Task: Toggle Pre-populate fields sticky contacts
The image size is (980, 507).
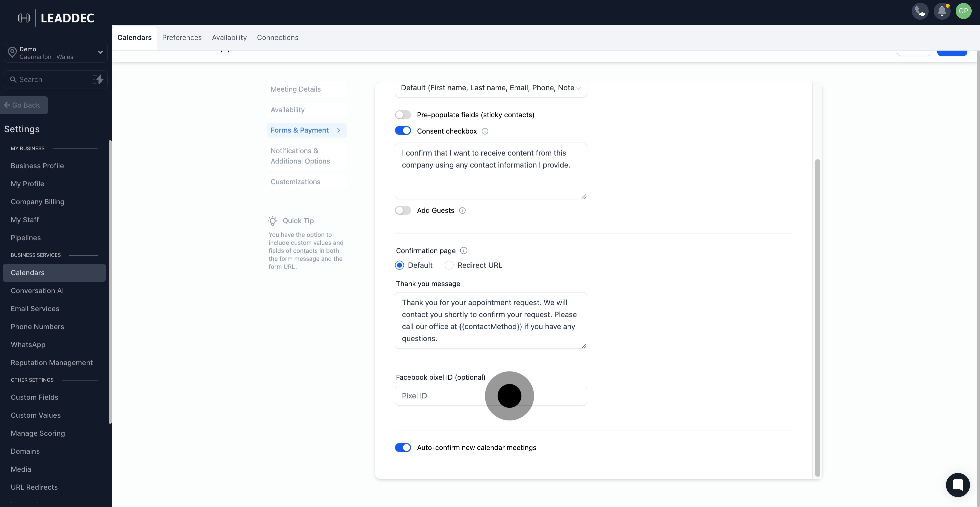Action: [x=403, y=115]
